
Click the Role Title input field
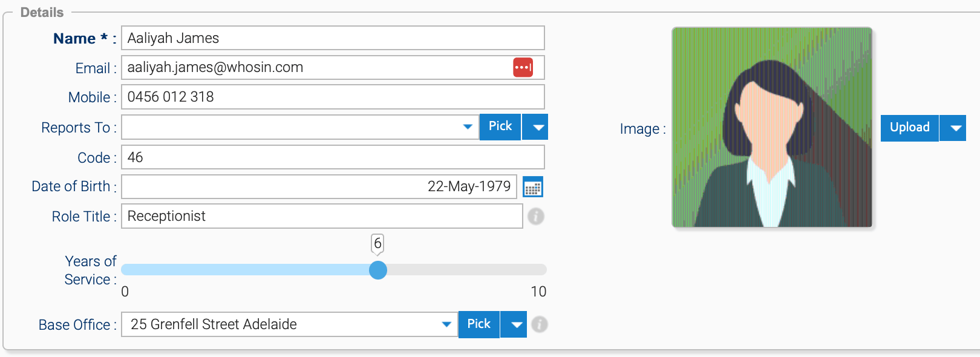322,216
